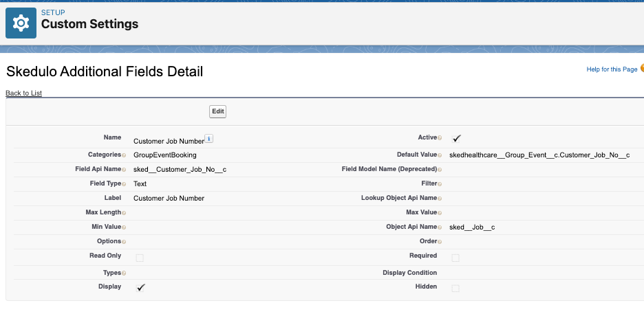The width and height of the screenshot is (644, 314).
Task: Click the Display Condition field label
Action: [410, 273]
